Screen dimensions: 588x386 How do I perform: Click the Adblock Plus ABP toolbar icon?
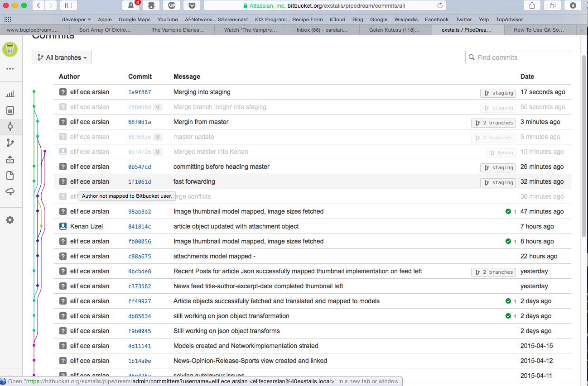click(172, 5)
